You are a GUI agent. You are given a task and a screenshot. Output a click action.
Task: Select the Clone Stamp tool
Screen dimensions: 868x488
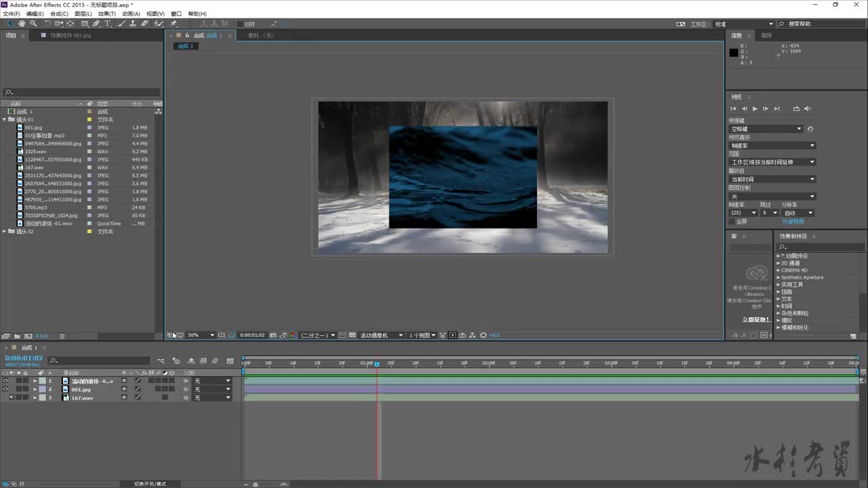tap(133, 24)
